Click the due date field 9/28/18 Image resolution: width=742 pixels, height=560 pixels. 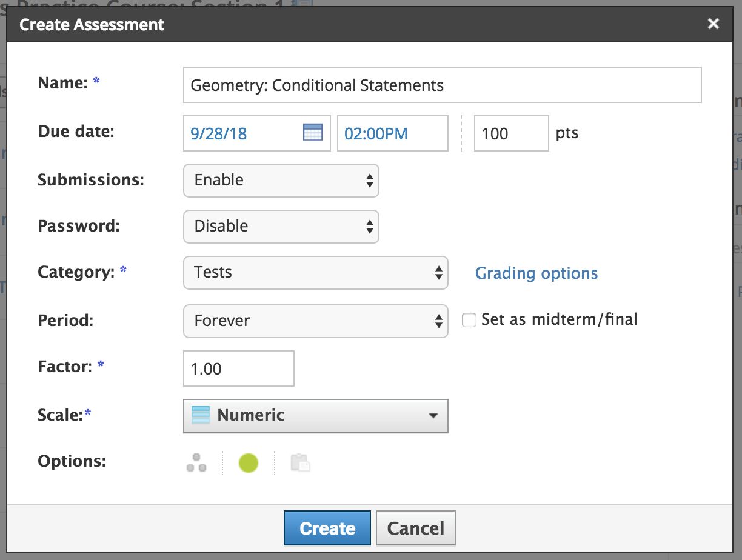[x=242, y=133]
